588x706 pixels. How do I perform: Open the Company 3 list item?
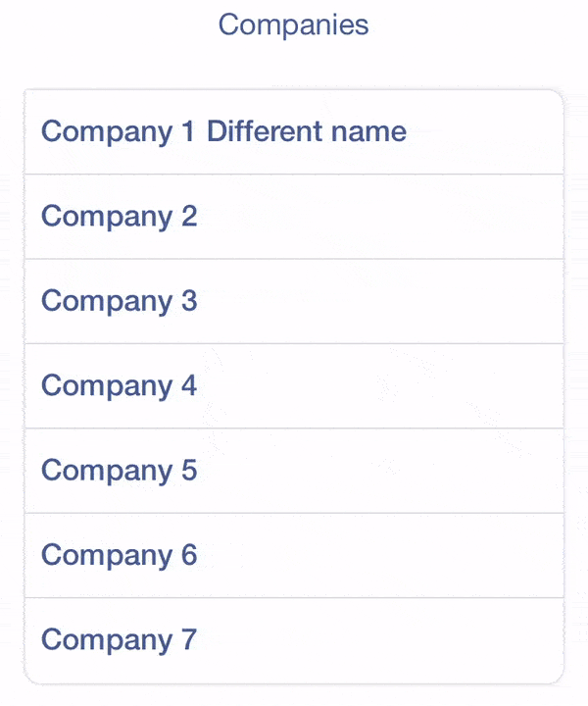(294, 301)
